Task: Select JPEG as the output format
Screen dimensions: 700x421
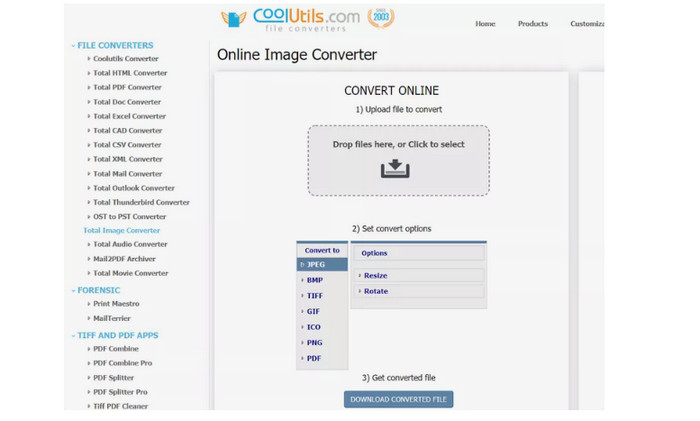Action: [322, 265]
